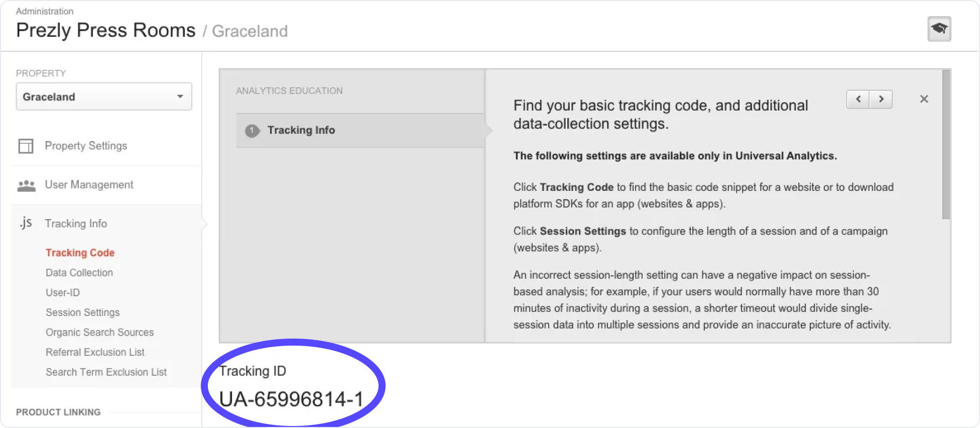Open the Analytics Education graduation cap icon
This screenshot has height=428, width=980.
tap(939, 29)
